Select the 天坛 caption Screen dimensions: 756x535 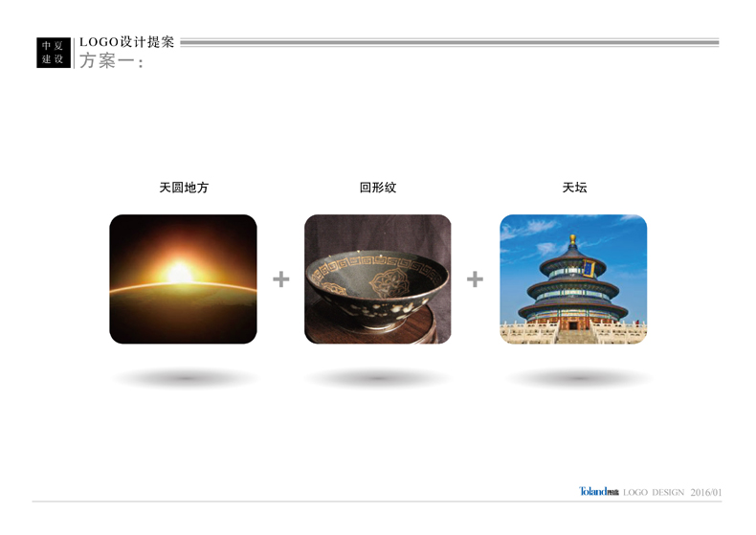(x=574, y=188)
